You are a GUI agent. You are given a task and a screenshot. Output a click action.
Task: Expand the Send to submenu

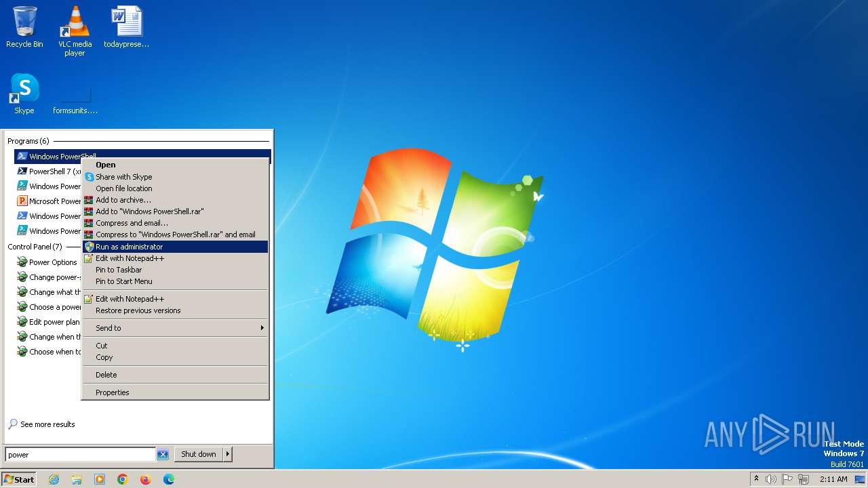point(175,328)
